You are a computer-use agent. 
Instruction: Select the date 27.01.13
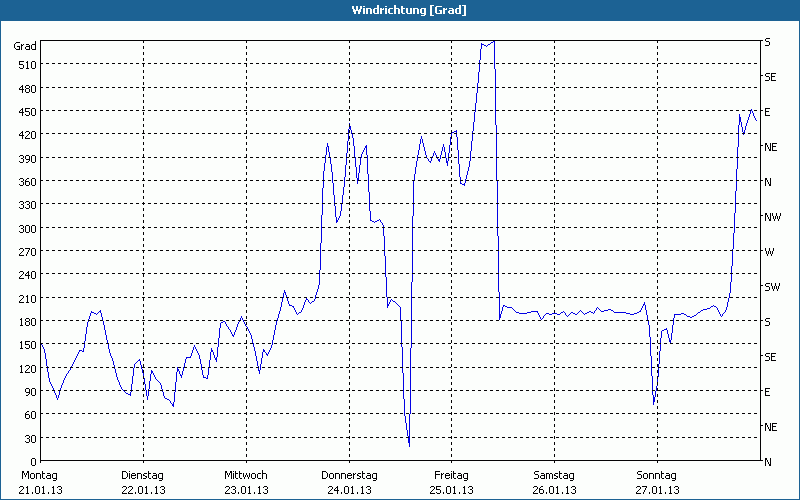pos(657,490)
